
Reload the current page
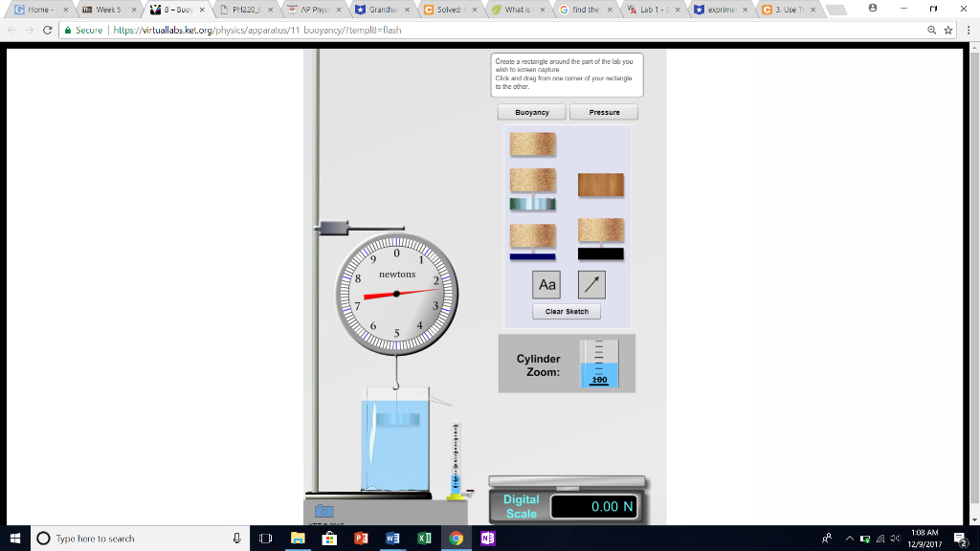[47, 30]
